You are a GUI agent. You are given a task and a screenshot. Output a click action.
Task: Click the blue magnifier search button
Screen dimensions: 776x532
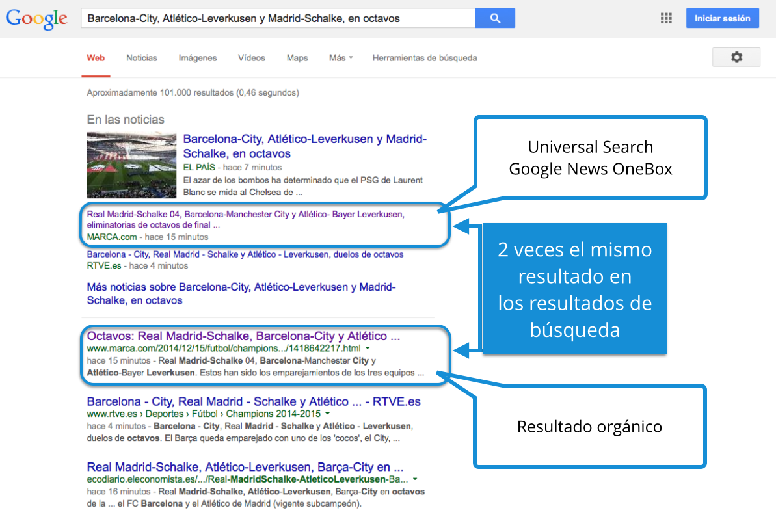495,18
